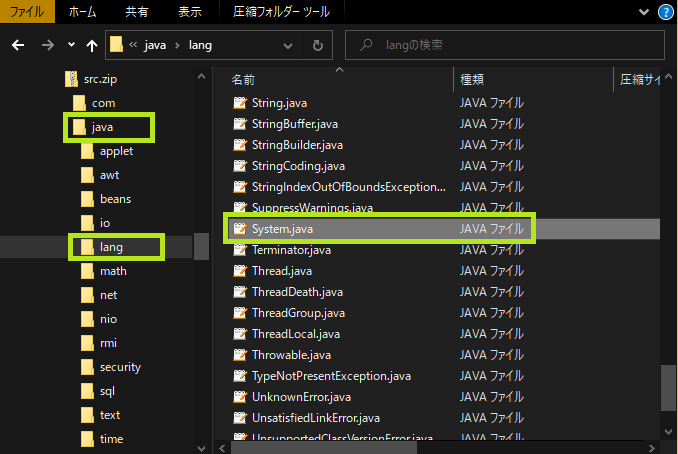Viewport: 678px width, 454px height.
Task: Select the awt folder in tree
Action: tap(109, 175)
